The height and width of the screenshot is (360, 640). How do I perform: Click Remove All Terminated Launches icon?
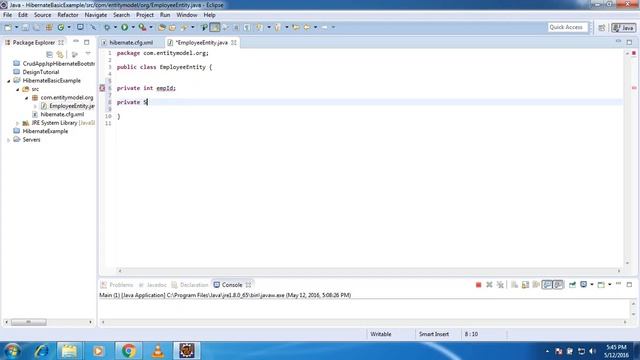coord(500,285)
